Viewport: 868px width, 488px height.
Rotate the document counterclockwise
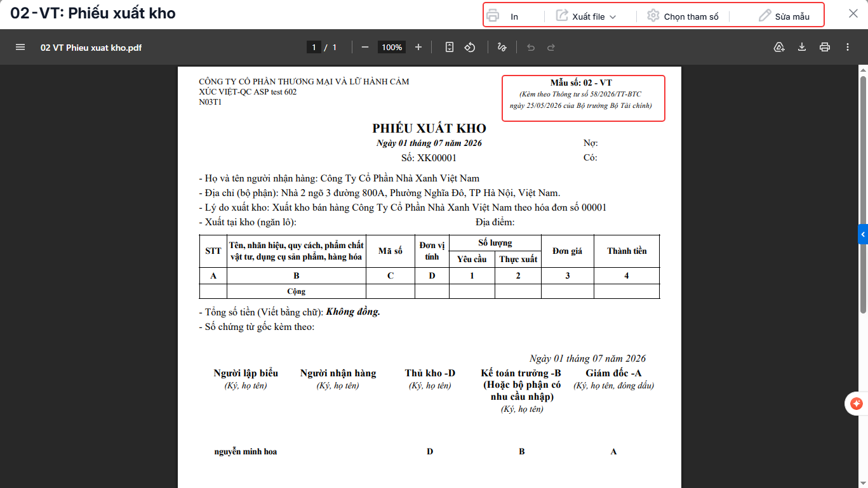470,47
